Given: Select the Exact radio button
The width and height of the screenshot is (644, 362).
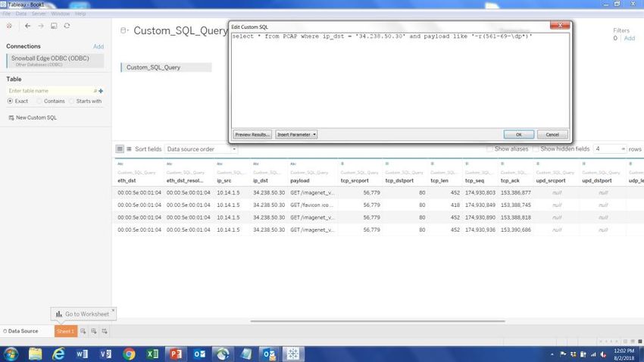Looking at the screenshot, I should [11, 101].
